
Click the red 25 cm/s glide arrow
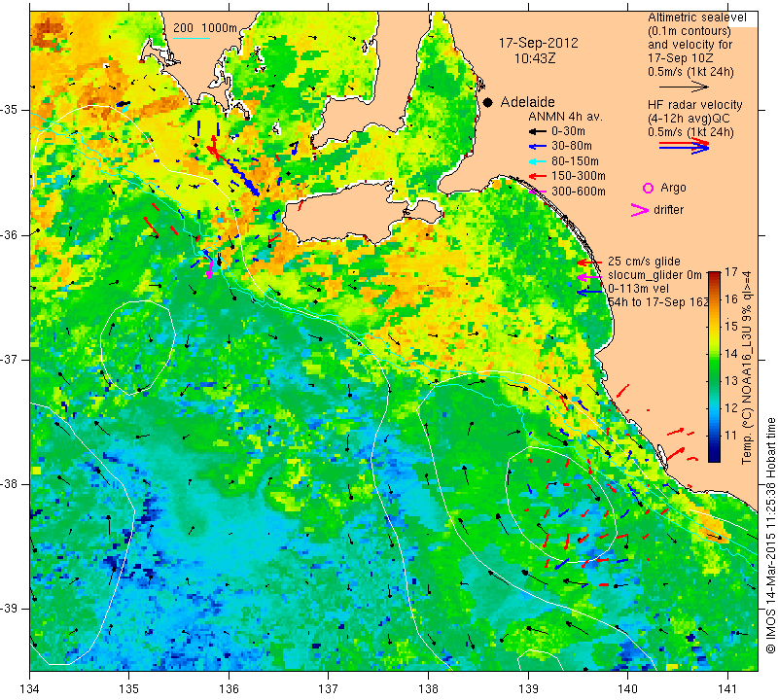click(x=589, y=262)
